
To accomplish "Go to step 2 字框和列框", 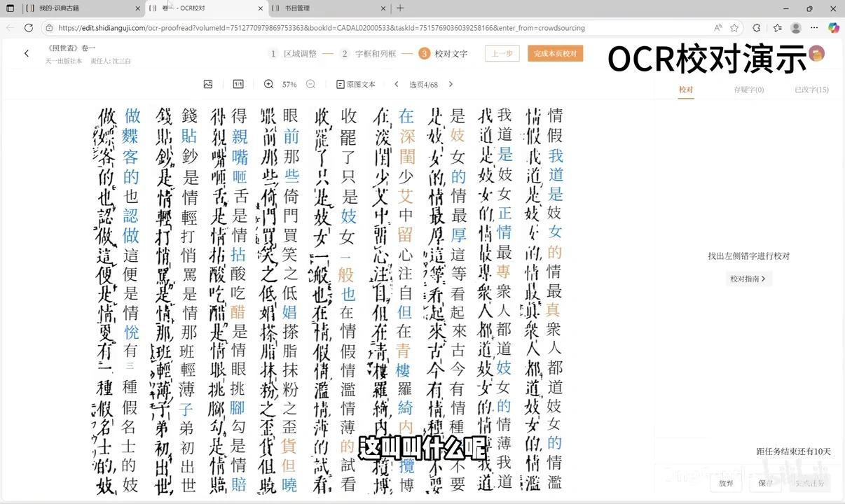I will (369, 54).
